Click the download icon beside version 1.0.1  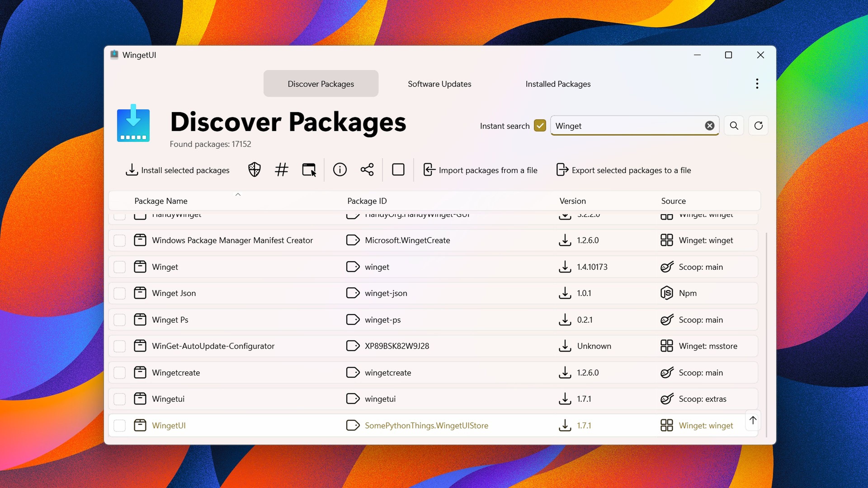(565, 293)
